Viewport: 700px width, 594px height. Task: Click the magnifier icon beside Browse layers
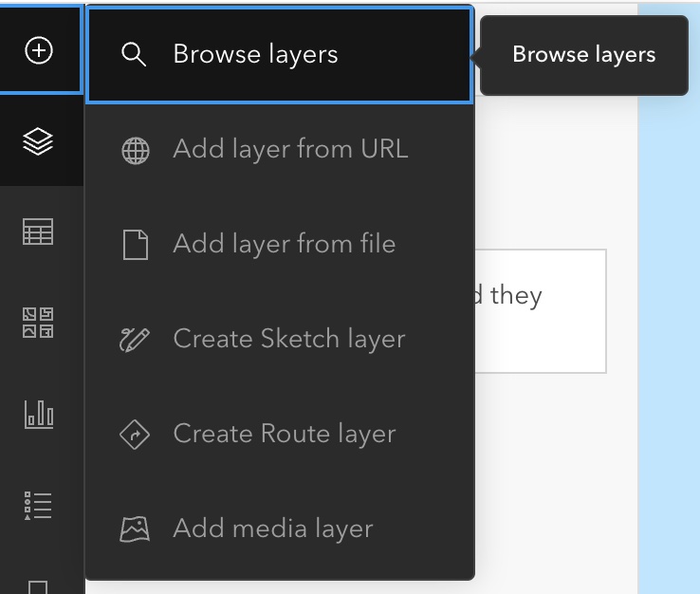click(x=135, y=55)
